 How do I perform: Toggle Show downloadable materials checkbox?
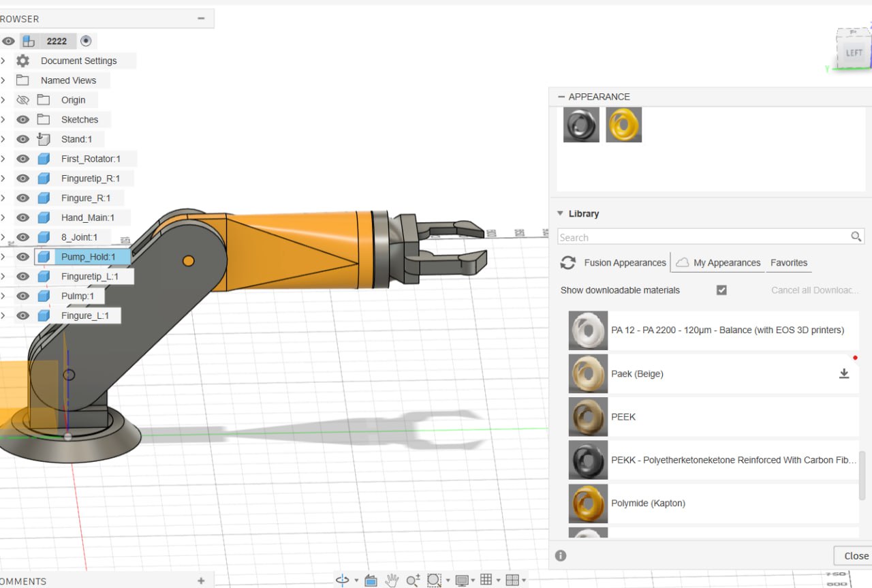tap(721, 290)
